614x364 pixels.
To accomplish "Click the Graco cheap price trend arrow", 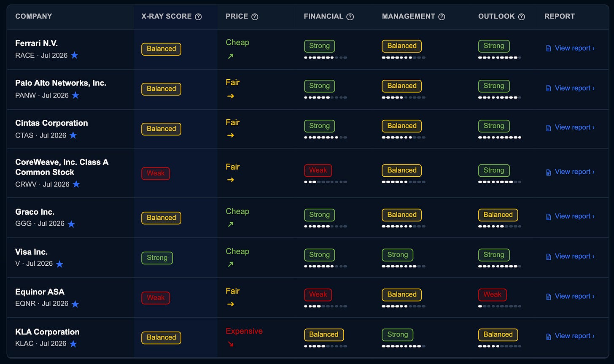I will (230, 224).
